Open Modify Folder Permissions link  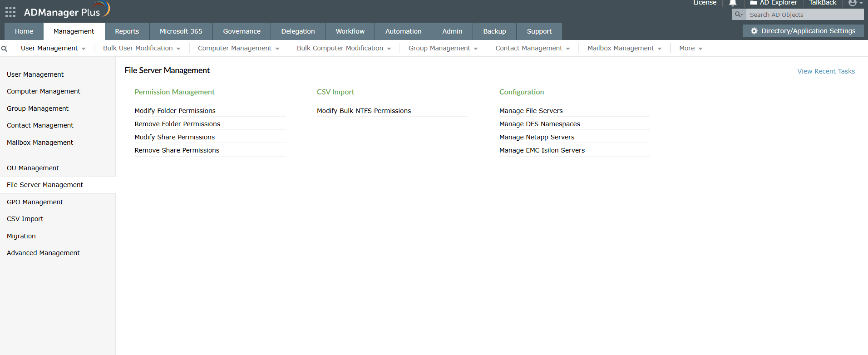pyautogui.click(x=175, y=111)
